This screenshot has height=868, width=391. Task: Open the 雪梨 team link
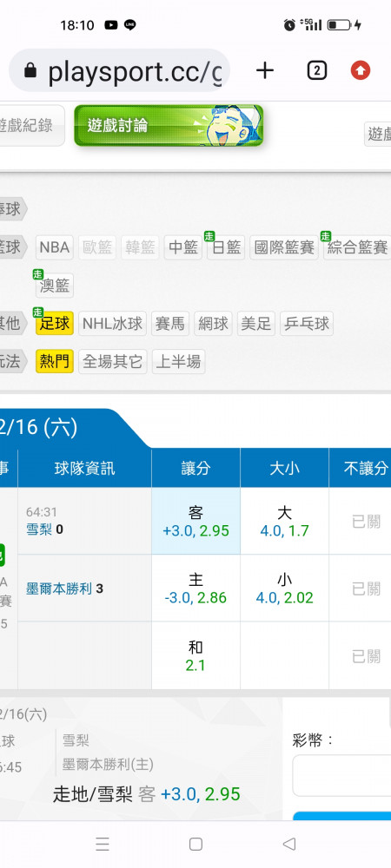point(39,529)
